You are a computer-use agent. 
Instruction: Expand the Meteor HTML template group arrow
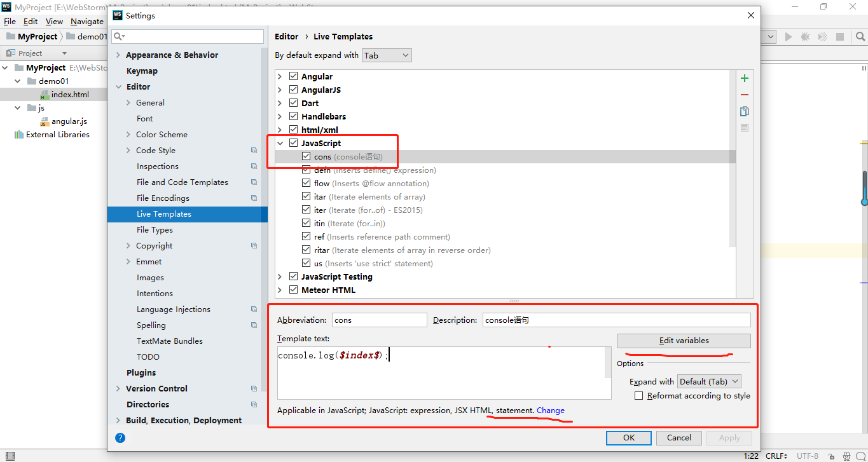pyautogui.click(x=280, y=290)
